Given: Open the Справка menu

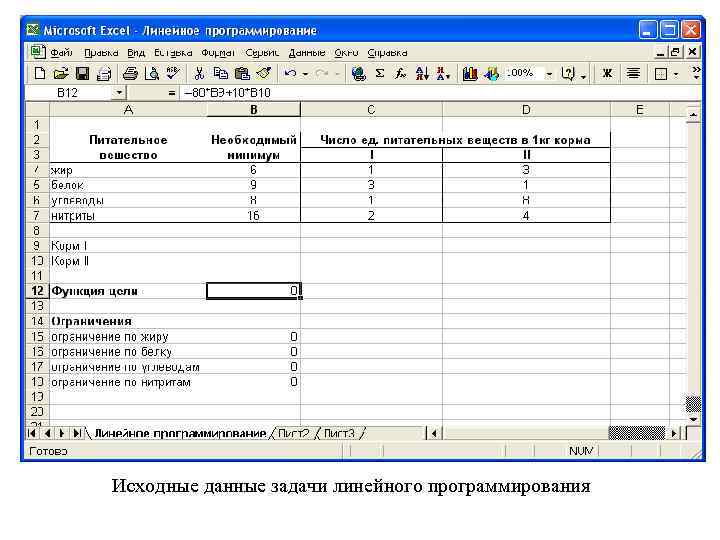Looking at the screenshot, I should coord(387,53).
